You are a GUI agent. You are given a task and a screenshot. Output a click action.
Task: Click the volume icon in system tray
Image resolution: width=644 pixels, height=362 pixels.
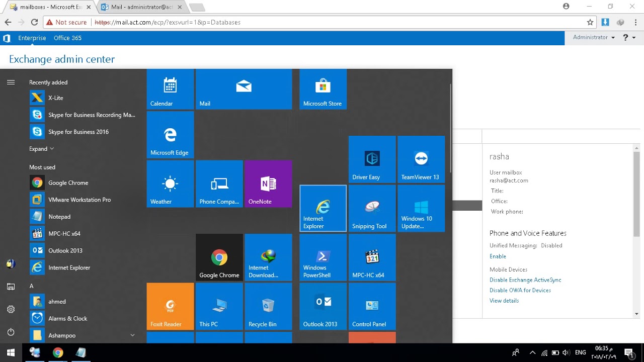click(566, 353)
